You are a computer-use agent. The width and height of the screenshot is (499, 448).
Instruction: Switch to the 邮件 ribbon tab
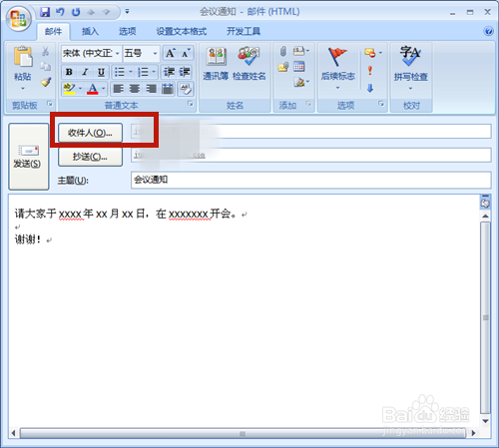click(54, 31)
